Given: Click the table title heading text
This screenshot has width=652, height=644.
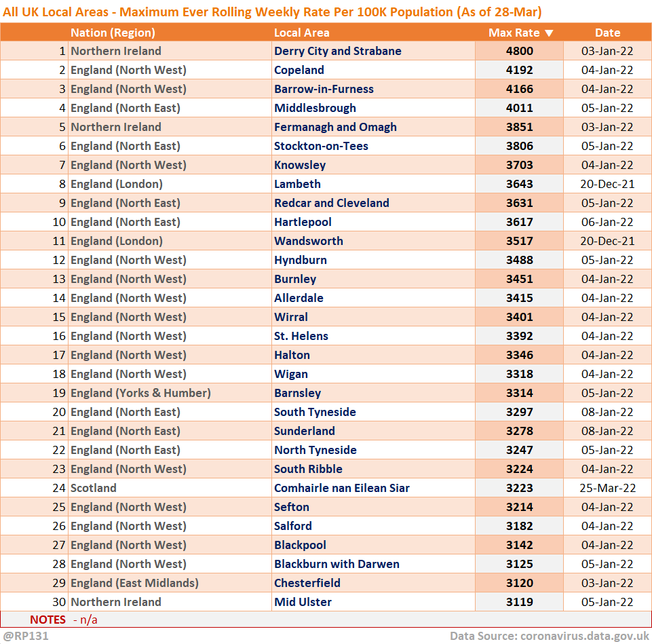Looking at the screenshot, I should coord(272,12).
